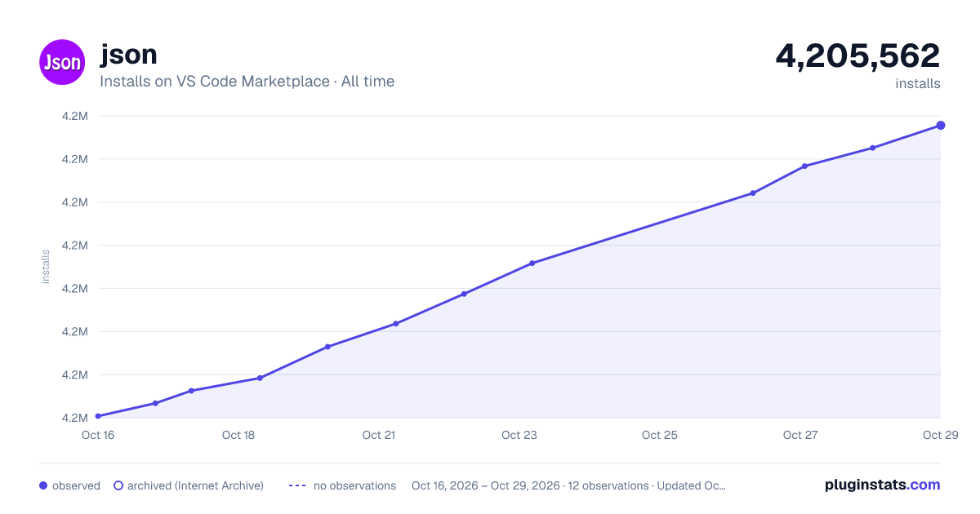
Task: Select the final data point on Oct 29
Action: [941, 125]
